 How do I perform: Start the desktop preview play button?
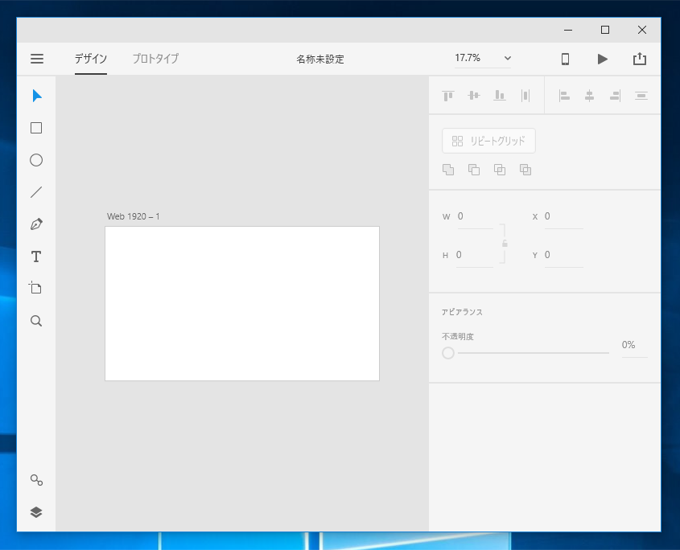[602, 59]
